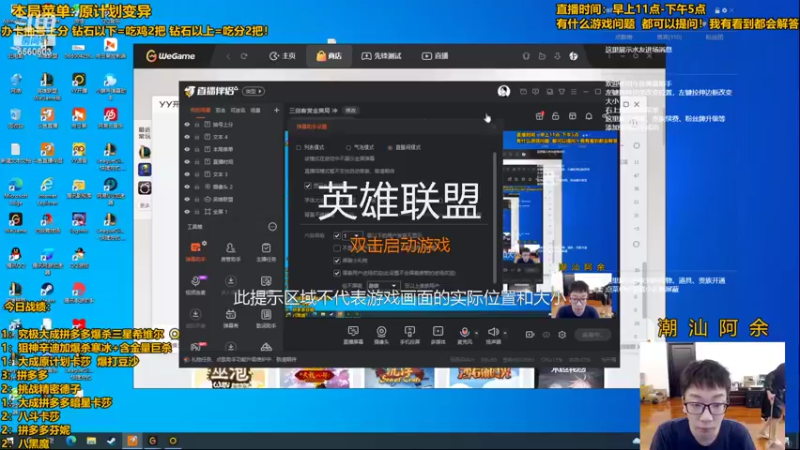800x450 pixels.
Task: Switch to the WeGame 主页 tab
Action: point(283,56)
